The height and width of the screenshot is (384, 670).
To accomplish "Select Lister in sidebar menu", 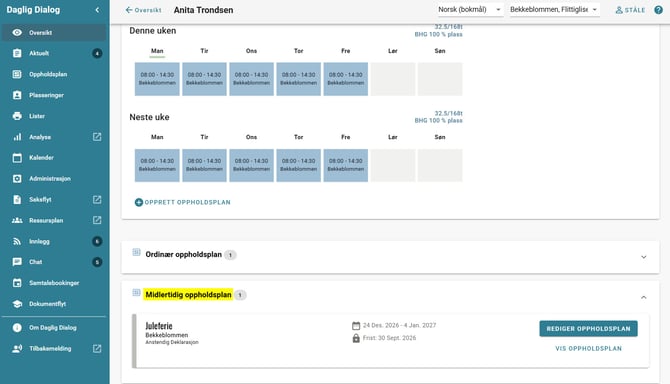I will pos(54,116).
